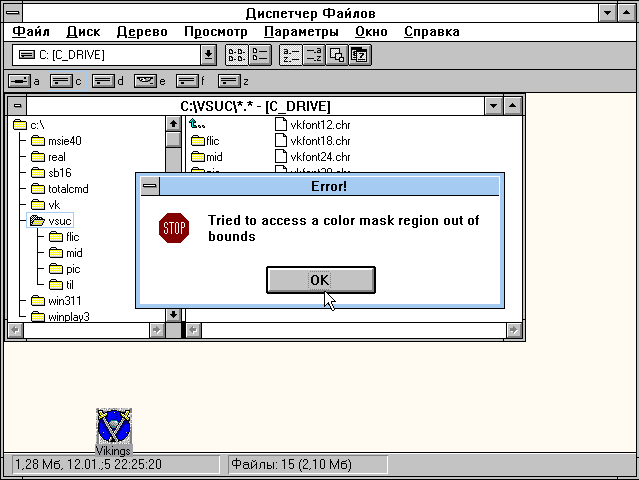The width and height of the screenshot is (639, 480).
Task: Select file vkfont24.chr
Action: (x=313, y=157)
